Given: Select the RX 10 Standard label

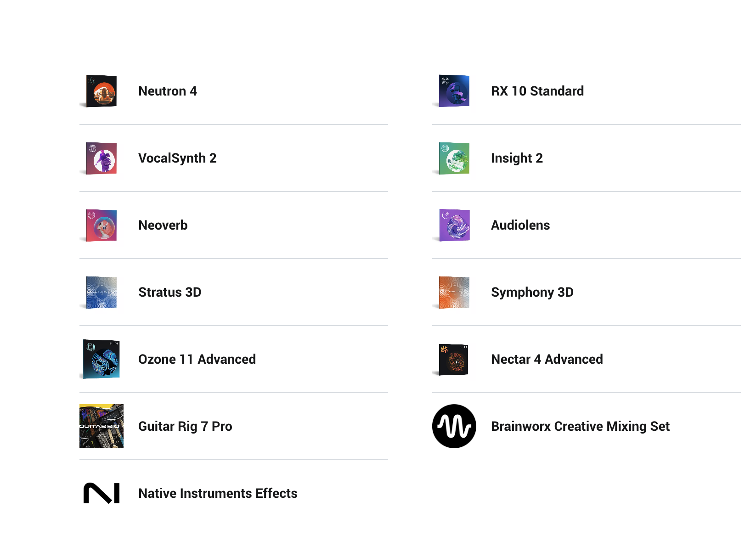Looking at the screenshot, I should tap(537, 91).
